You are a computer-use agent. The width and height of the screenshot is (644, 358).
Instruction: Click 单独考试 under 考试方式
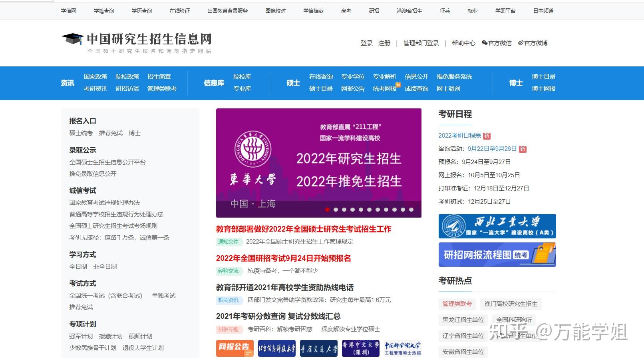[164, 296]
